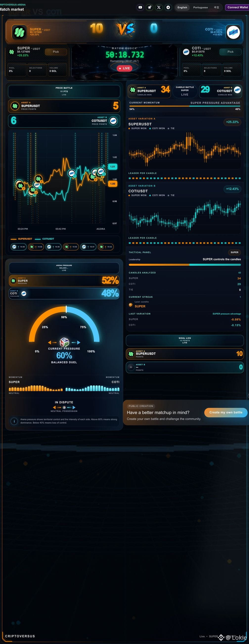Screen dimensions: 249x644
Task: Select the COTI 15:56 price point chip
Action: click(53, 247)
